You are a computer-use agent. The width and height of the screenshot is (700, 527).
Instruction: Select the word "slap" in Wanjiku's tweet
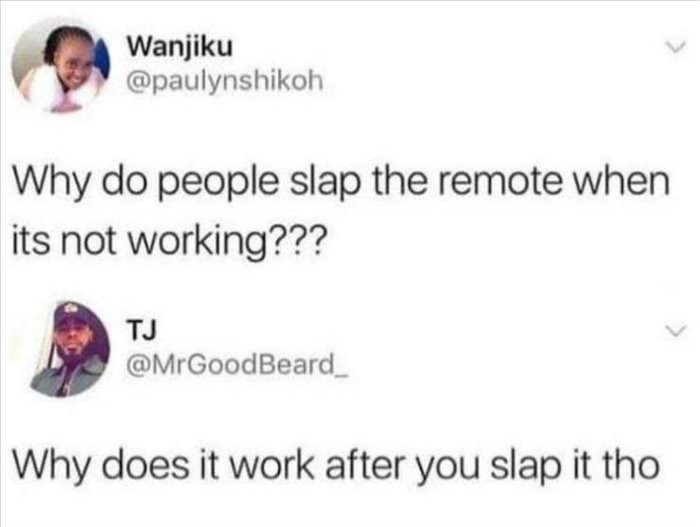point(325,184)
